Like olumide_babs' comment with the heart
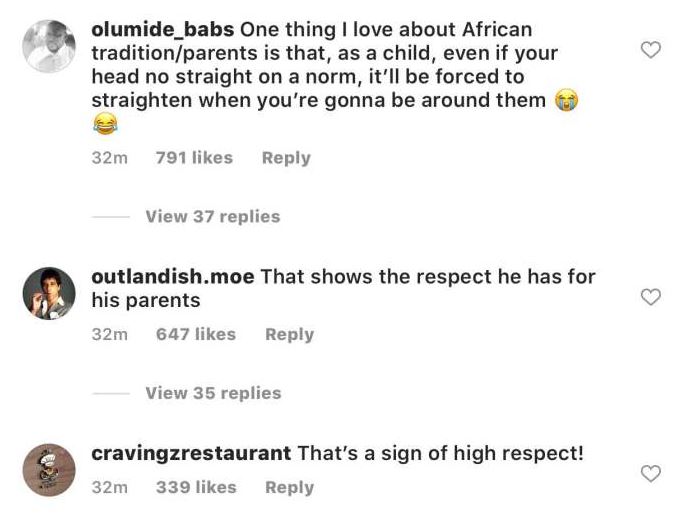The image size is (699, 513). [x=650, y=49]
